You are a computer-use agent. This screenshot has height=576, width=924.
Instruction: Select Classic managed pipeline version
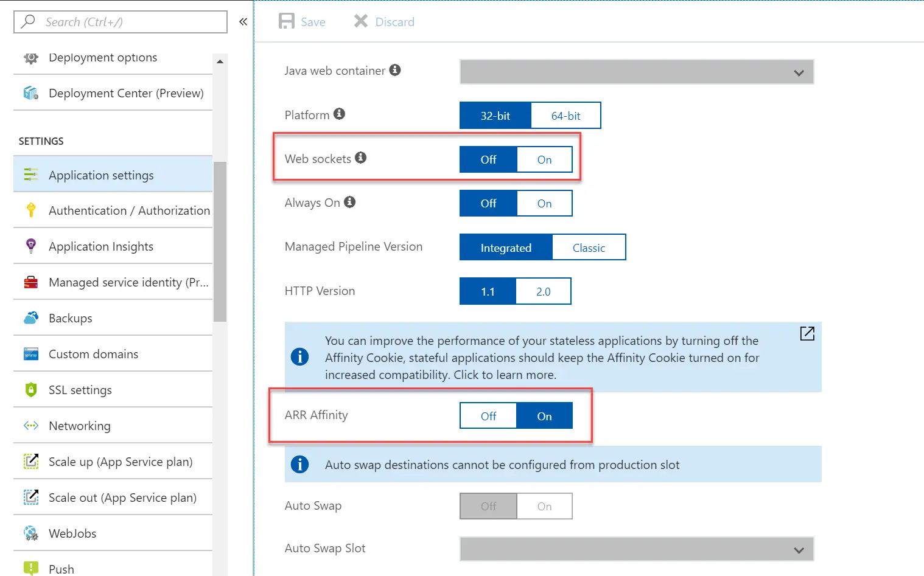click(589, 248)
